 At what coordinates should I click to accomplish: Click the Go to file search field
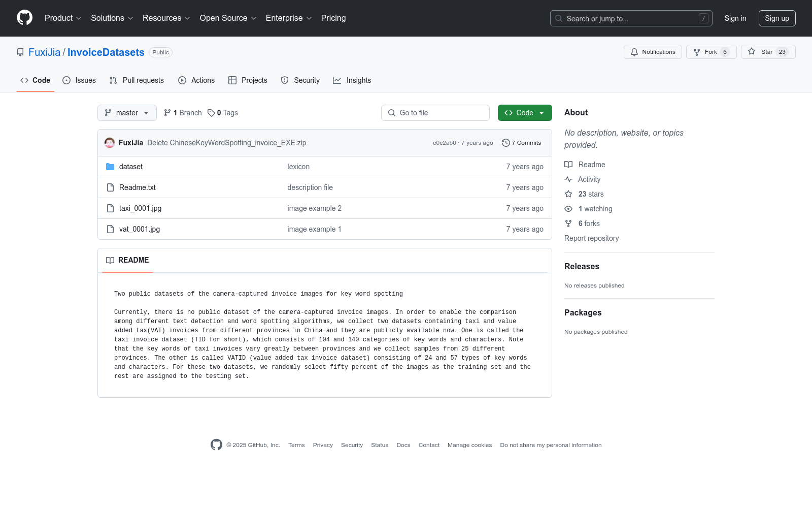click(x=435, y=113)
